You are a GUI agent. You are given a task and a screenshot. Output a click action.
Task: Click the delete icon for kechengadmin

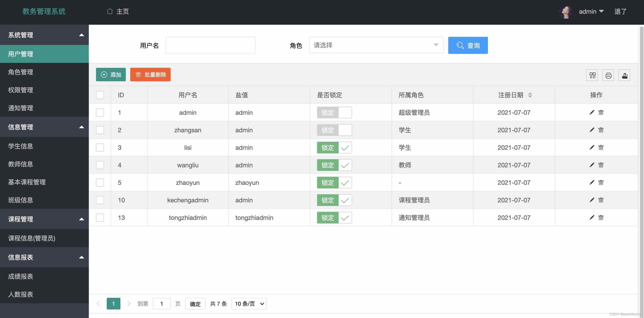(601, 200)
